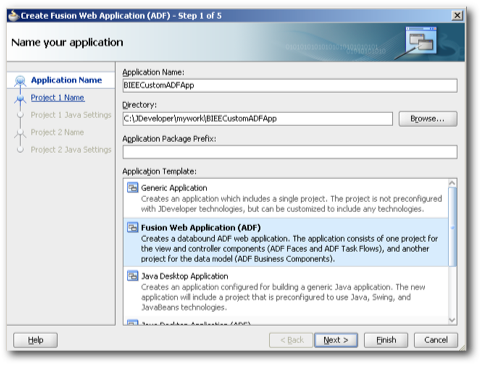Select the Generic Application template

(x=286, y=198)
